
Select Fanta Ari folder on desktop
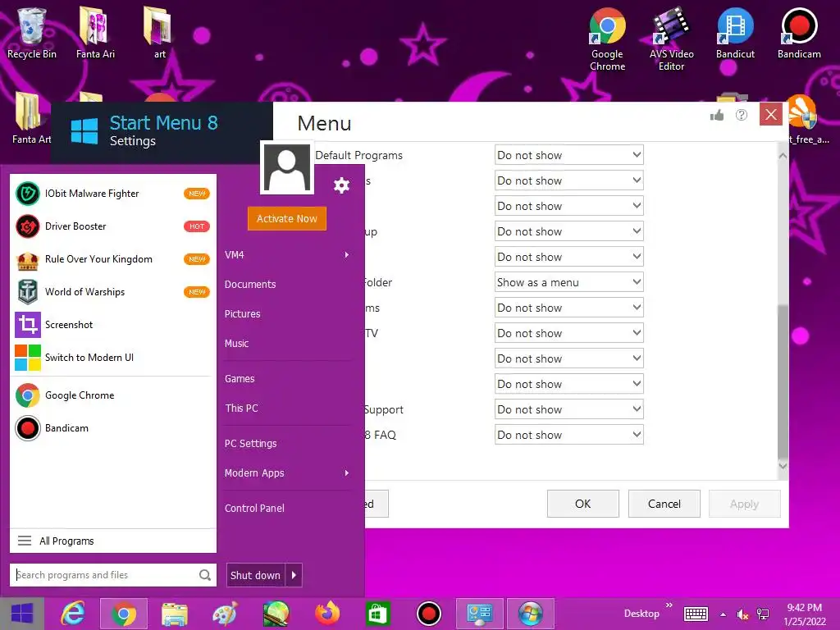click(x=95, y=33)
